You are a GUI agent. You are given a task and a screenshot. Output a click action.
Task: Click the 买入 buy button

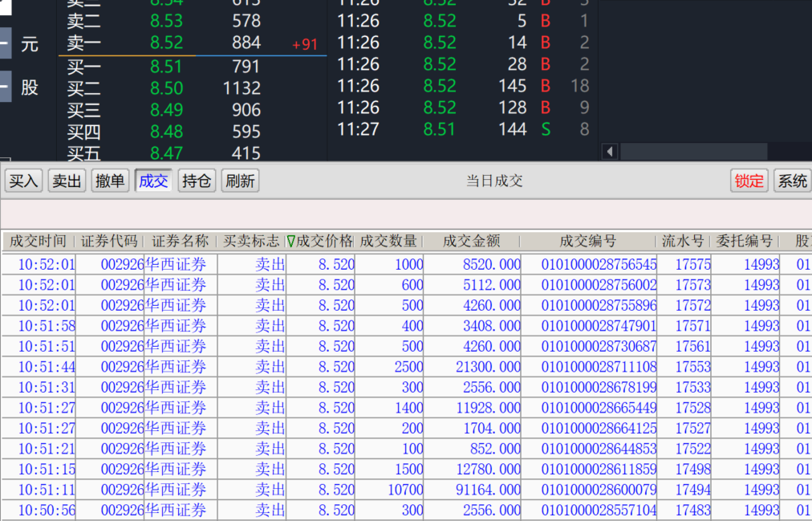point(24,181)
